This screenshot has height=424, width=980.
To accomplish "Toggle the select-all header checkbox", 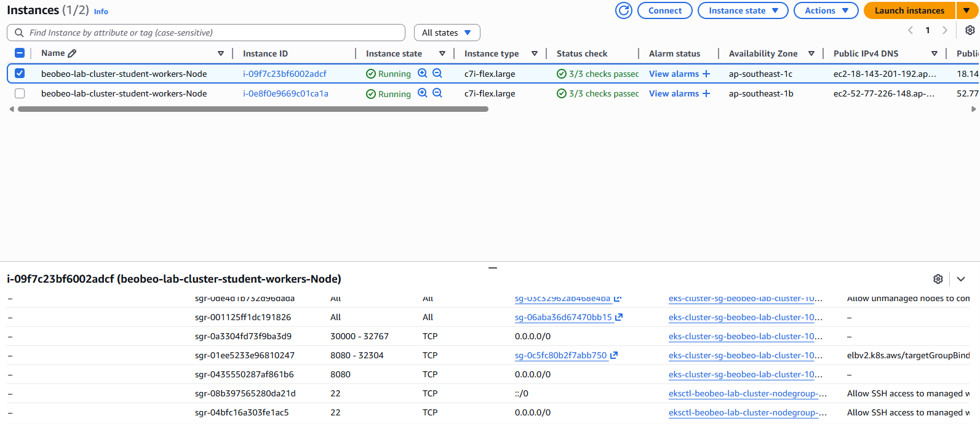I will [x=20, y=53].
